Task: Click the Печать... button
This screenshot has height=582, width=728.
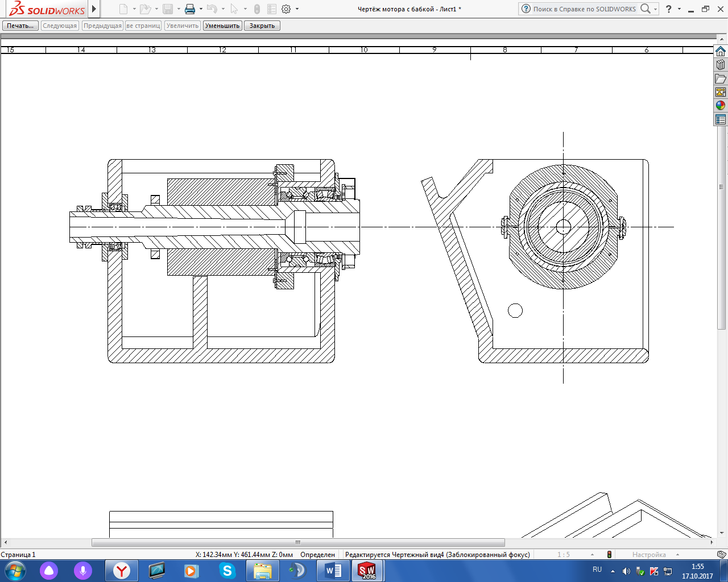Action: pyautogui.click(x=20, y=26)
